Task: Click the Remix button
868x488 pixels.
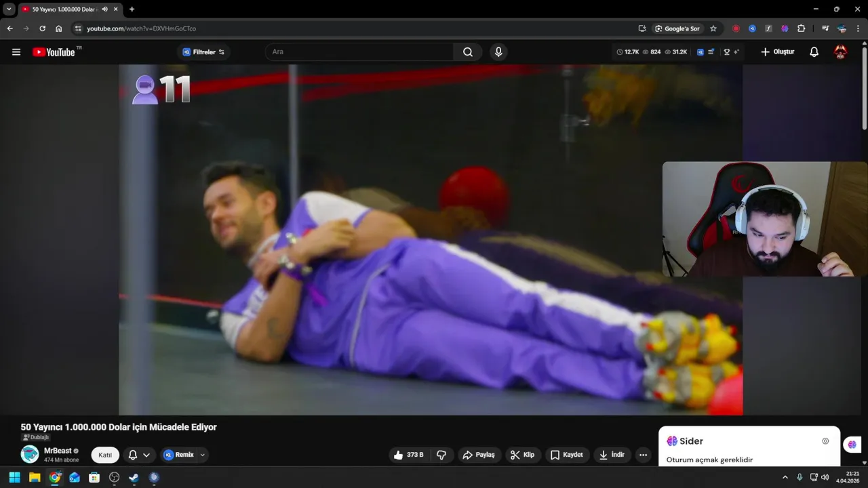Action: (178, 455)
